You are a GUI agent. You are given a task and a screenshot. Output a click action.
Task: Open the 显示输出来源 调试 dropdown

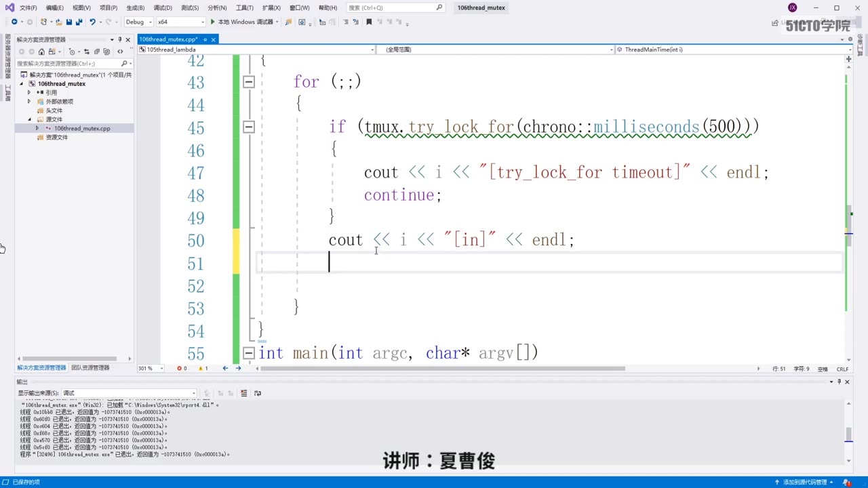(x=130, y=393)
